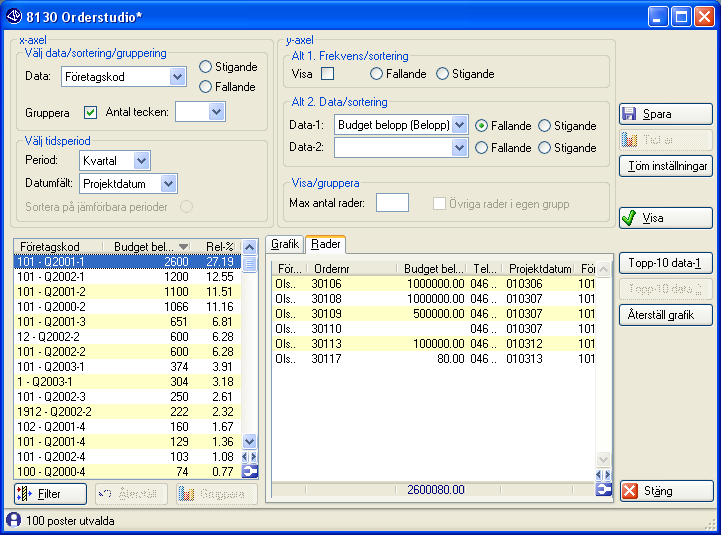The height and width of the screenshot is (535, 721).
Task: Switch to the Grafik tab
Action: (x=285, y=244)
